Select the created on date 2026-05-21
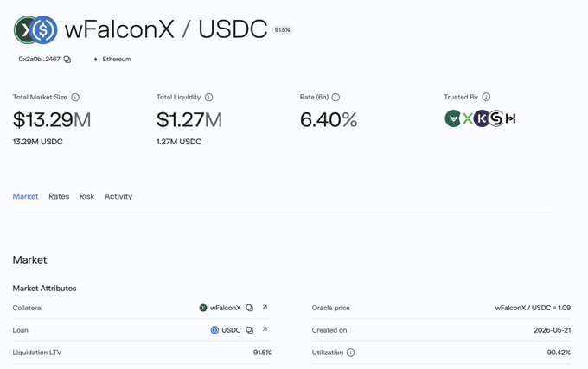The height and width of the screenshot is (369, 588). pos(553,330)
